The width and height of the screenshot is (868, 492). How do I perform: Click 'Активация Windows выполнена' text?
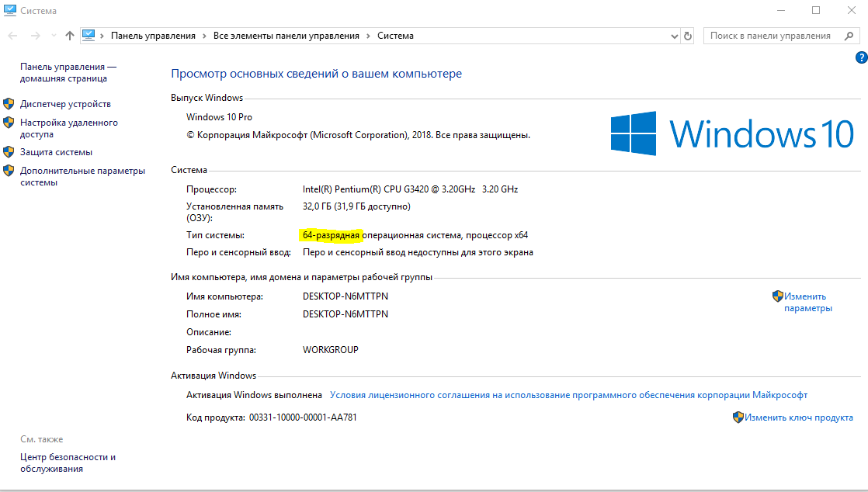(x=254, y=395)
